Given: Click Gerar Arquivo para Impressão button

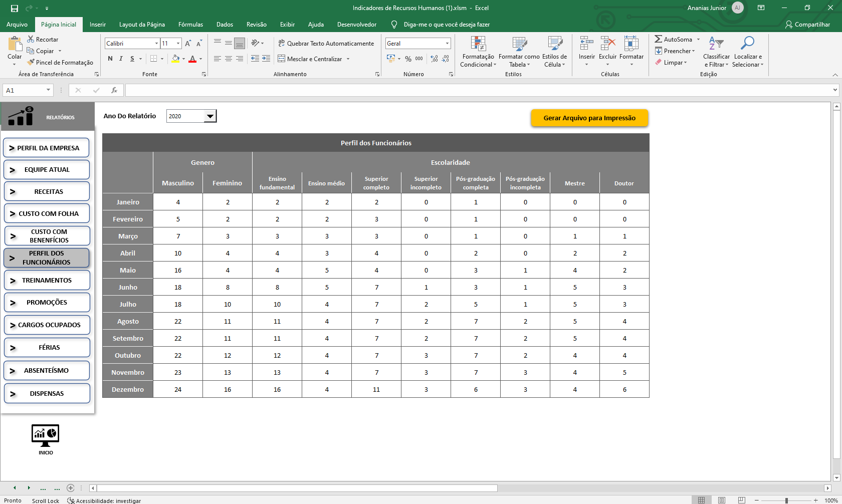Looking at the screenshot, I should (x=589, y=118).
